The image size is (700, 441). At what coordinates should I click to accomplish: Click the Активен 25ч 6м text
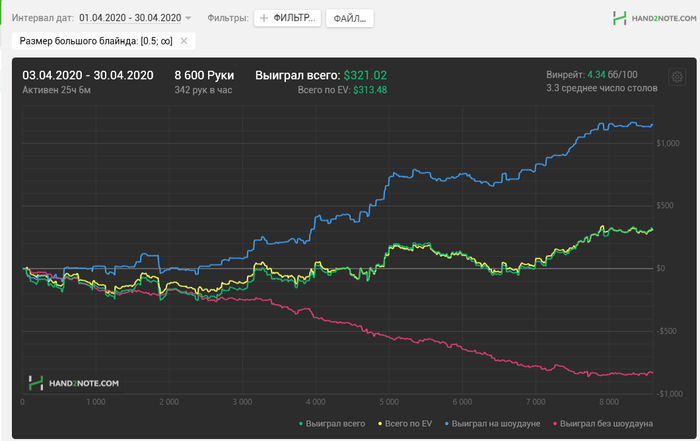pos(57,90)
